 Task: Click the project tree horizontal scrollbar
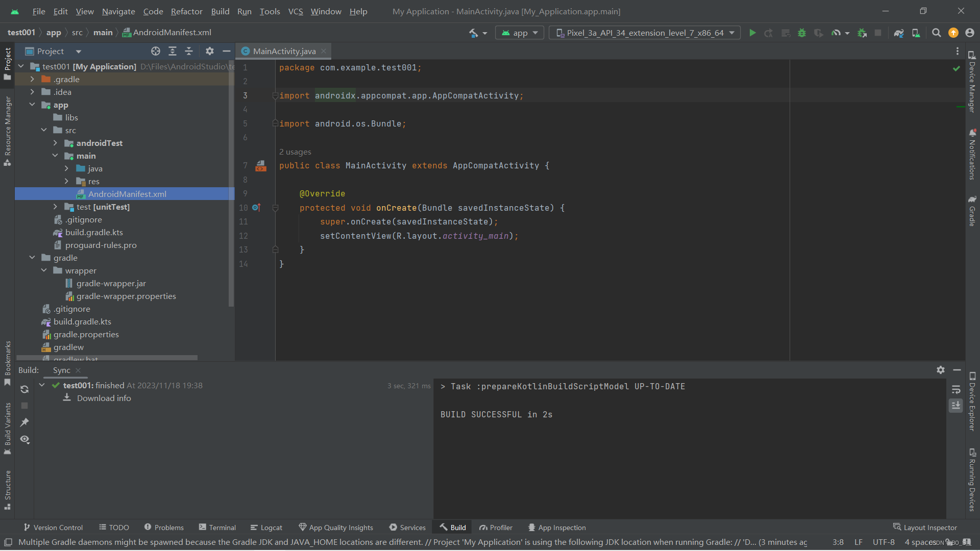pos(107,358)
